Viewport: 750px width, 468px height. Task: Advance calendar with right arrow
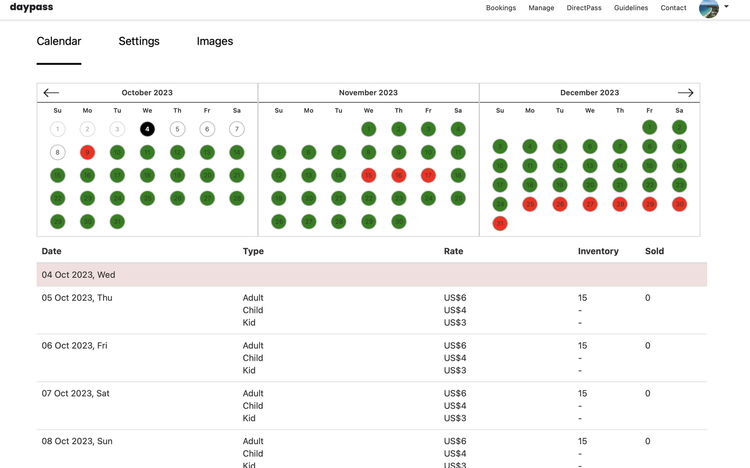click(x=685, y=93)
